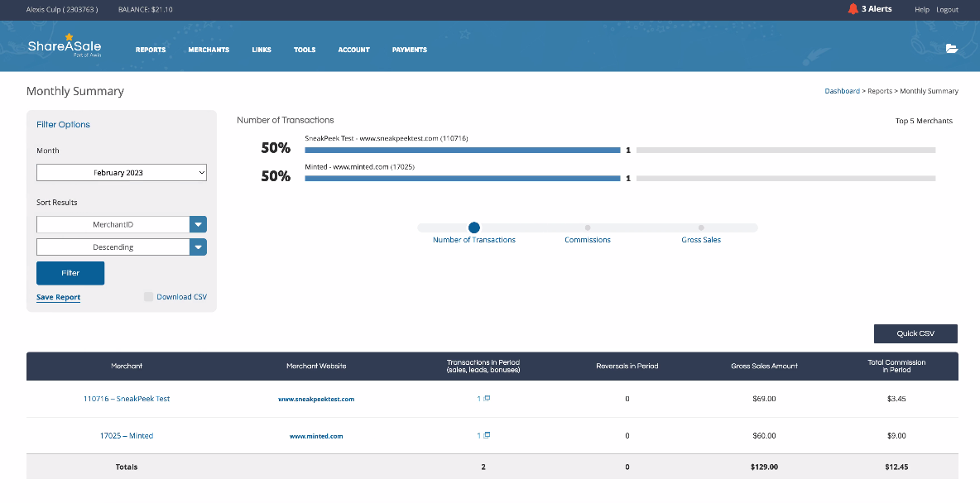This screenshot has height=503, width=980.
Task: Open the Merchants menu
Action: click(x=209, y=50)
